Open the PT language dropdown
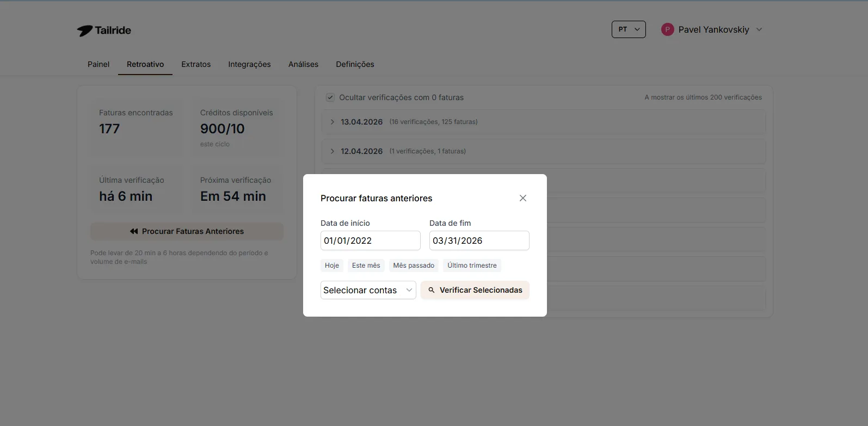 (629, 29)
